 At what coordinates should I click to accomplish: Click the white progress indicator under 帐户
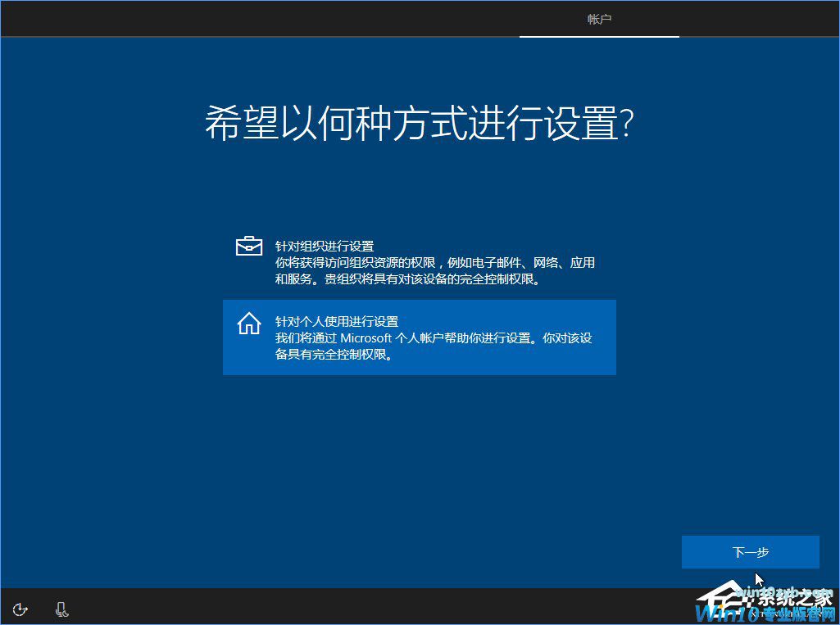(599, 37)
